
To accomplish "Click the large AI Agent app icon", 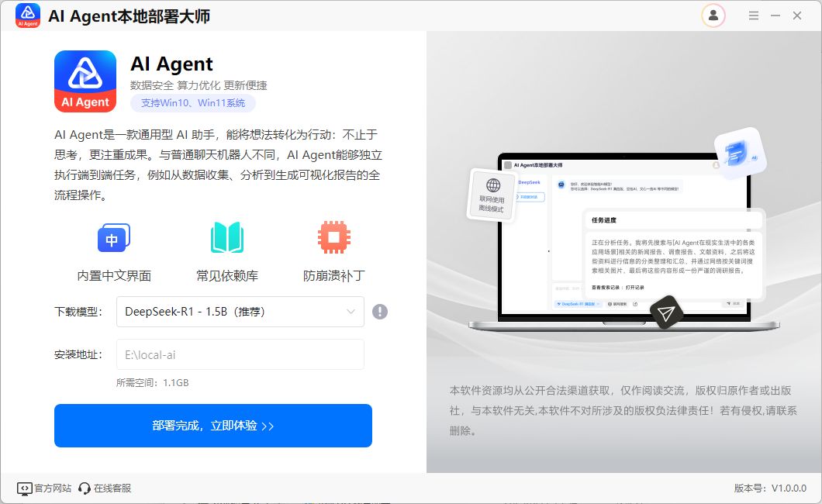I will click(85, 81).
